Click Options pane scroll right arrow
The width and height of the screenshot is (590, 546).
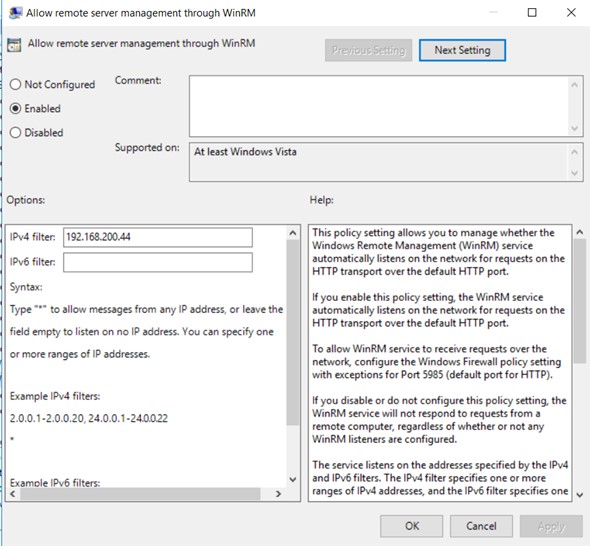point(278,494)
